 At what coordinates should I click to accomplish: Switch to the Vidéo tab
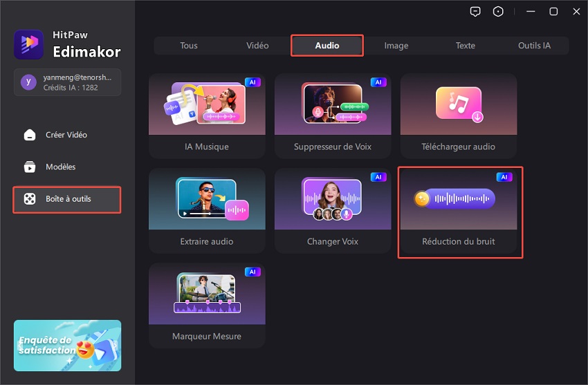(257, 46)
